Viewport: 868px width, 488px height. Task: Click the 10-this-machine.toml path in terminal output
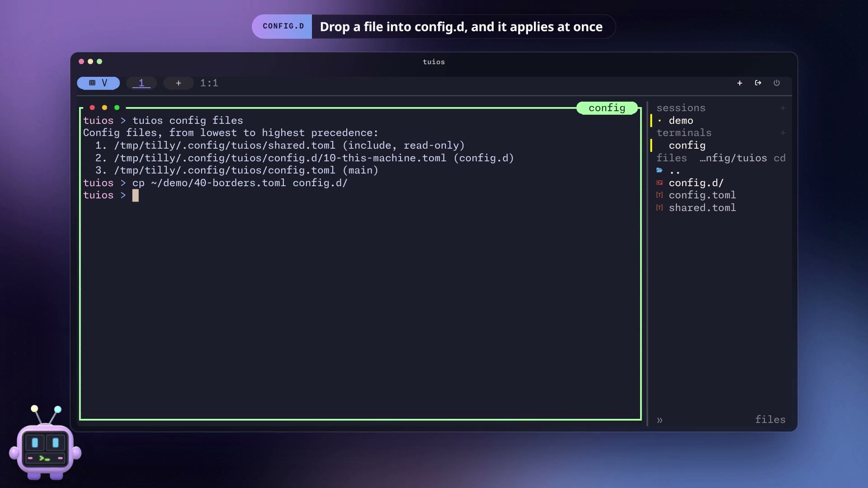coord(280,158)
